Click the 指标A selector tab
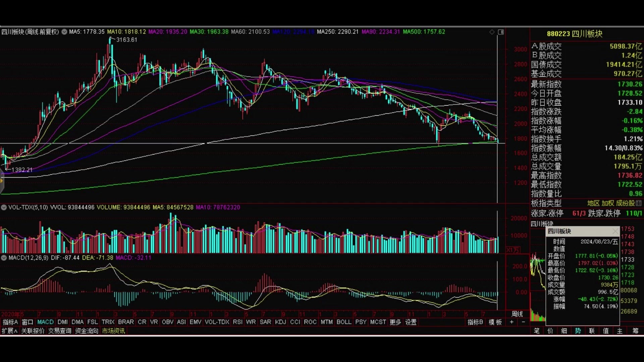Viewport: 644px width, 362px height. (10, 322)
